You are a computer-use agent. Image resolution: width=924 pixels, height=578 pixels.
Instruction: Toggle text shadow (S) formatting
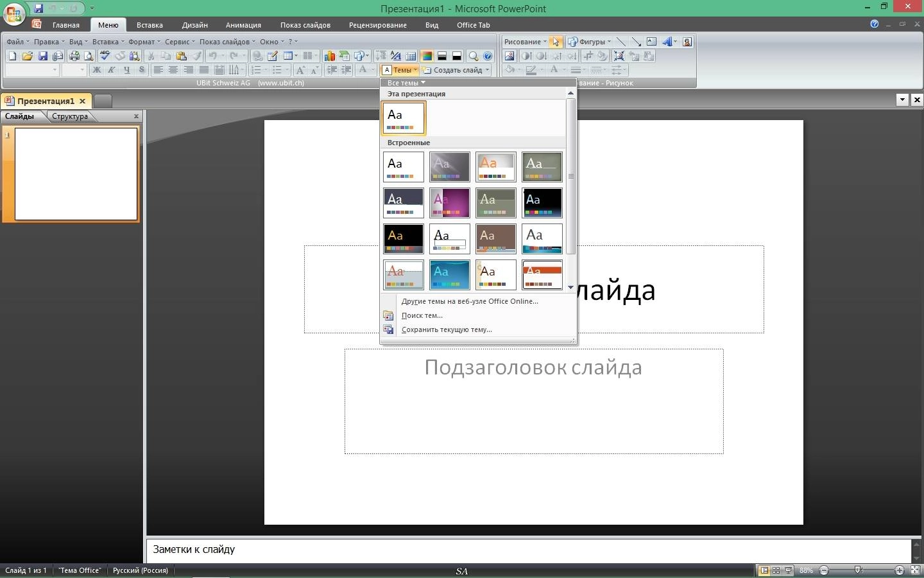coord(141,69)
